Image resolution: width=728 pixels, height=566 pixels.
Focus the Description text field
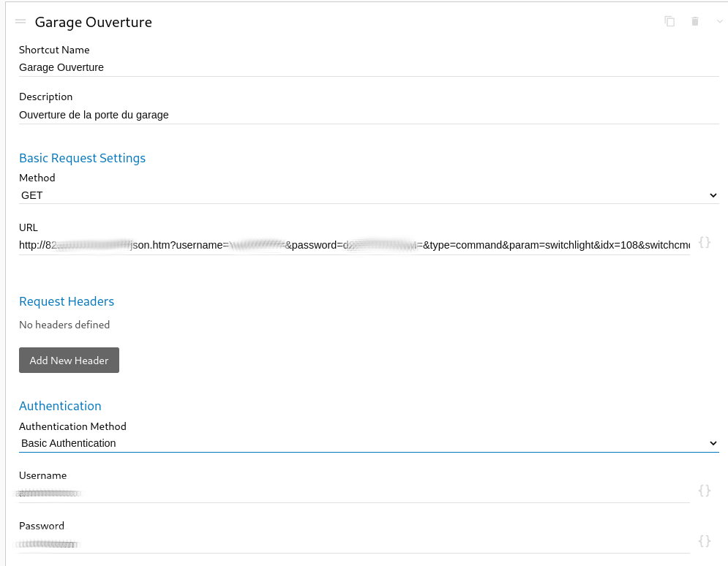tap(369, 115)
